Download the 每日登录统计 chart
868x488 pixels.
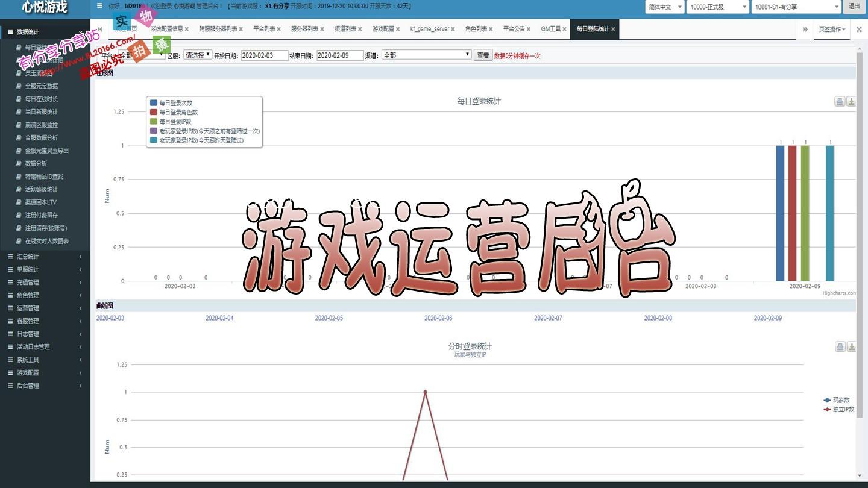851,101
